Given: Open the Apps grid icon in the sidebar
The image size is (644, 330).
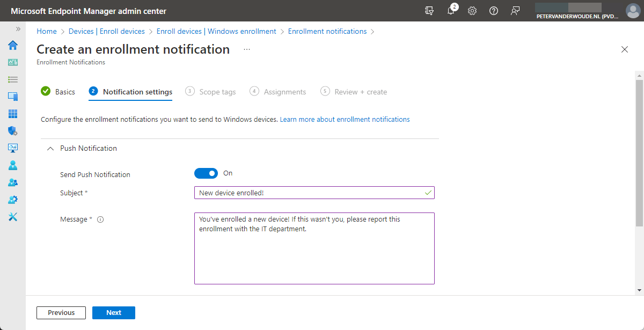Looking at the screenshot, I should pos(12,113).
